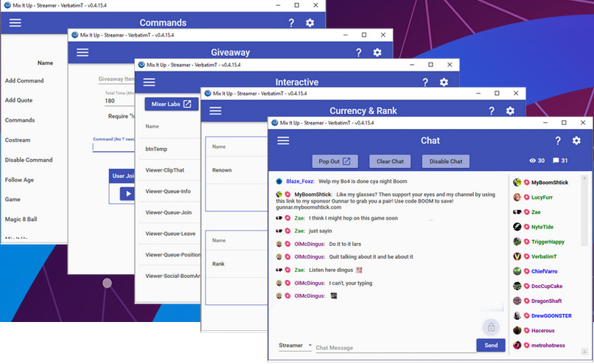This screenshot has width=594, height=364.
Task: Select Viewer-ClipThat in Interactive list
Action: pyautogui.click(x=165, y=170)
